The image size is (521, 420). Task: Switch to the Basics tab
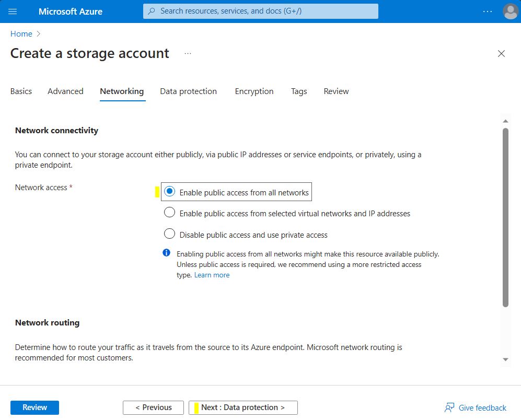click(x=21, y=91)
